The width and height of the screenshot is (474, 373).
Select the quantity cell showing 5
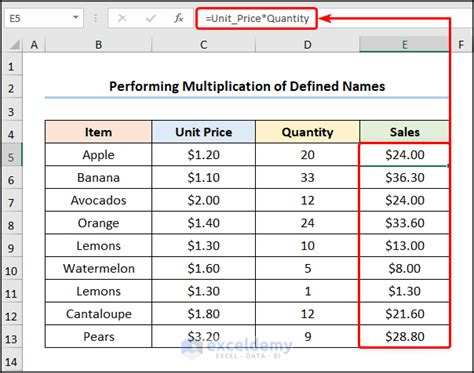308,268
